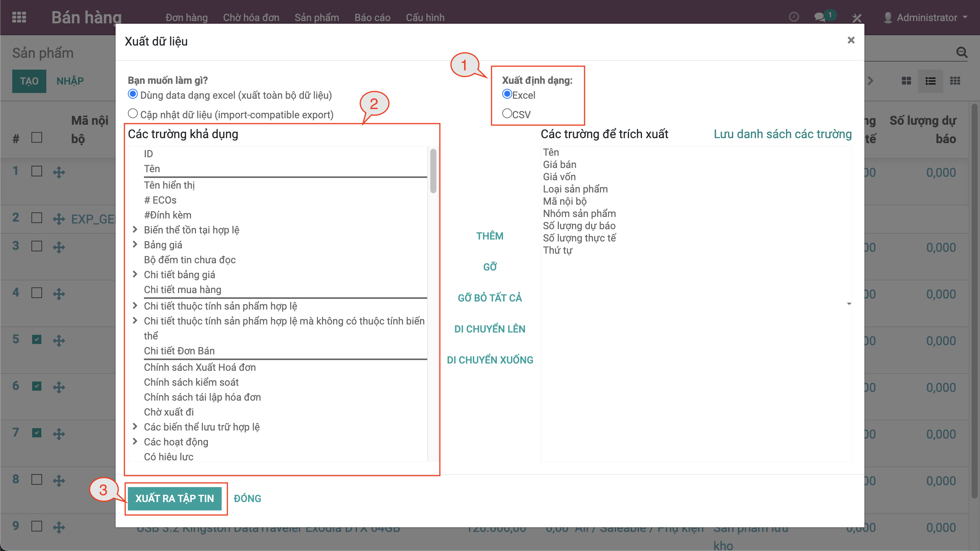Open the Cấu hình menu
Viewport: 980px width, 551px height.
(x=425, y=18)
